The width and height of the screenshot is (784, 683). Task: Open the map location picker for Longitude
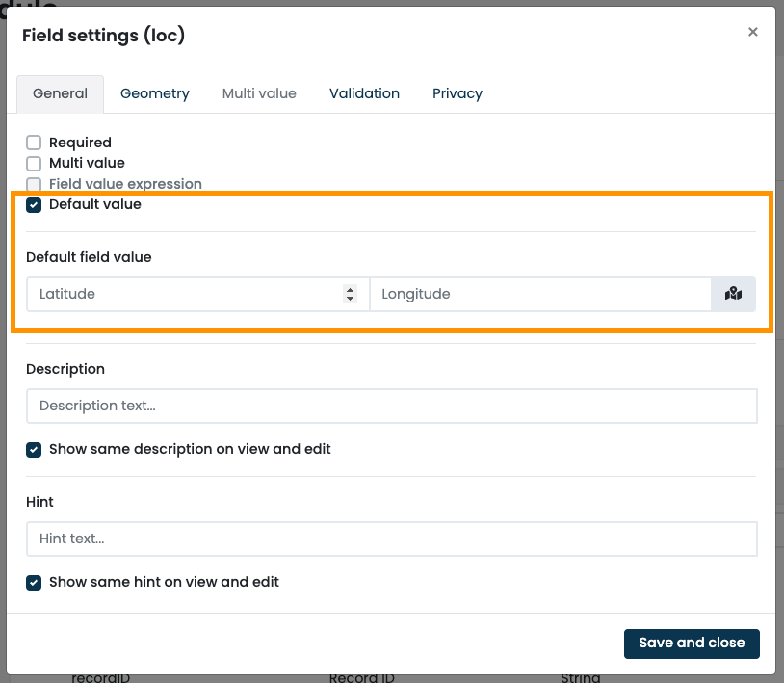pos(733,294)
